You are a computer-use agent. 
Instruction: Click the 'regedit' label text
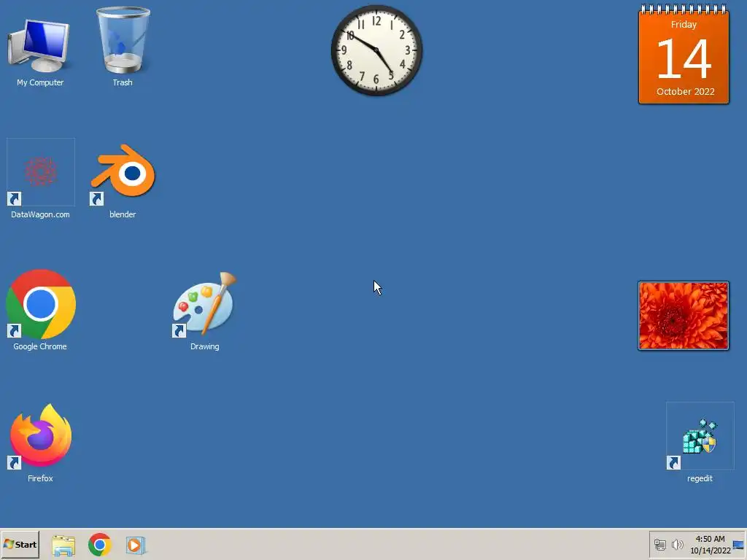pyautogui.click(x=700, y=478)
